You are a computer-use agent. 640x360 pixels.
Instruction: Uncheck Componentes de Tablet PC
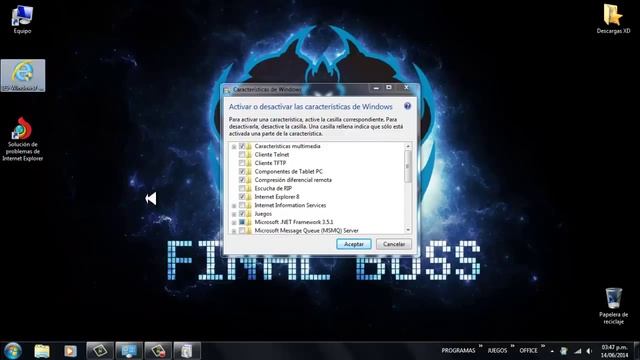click(242, 171)
